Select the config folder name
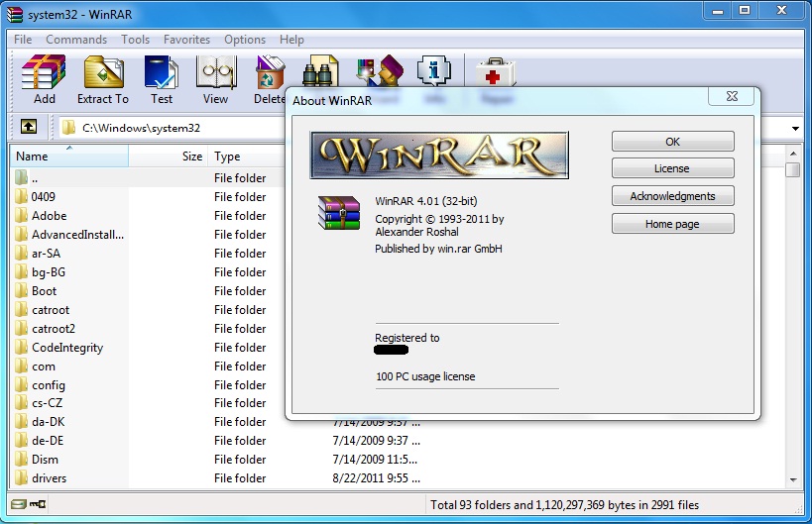 tap(49, 385)
